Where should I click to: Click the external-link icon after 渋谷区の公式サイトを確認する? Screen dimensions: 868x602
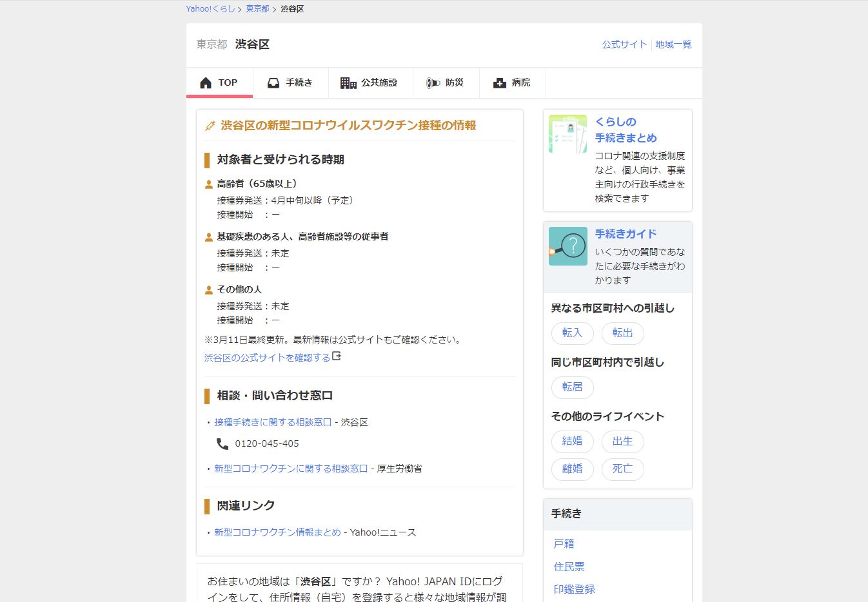tap(337, 356)
